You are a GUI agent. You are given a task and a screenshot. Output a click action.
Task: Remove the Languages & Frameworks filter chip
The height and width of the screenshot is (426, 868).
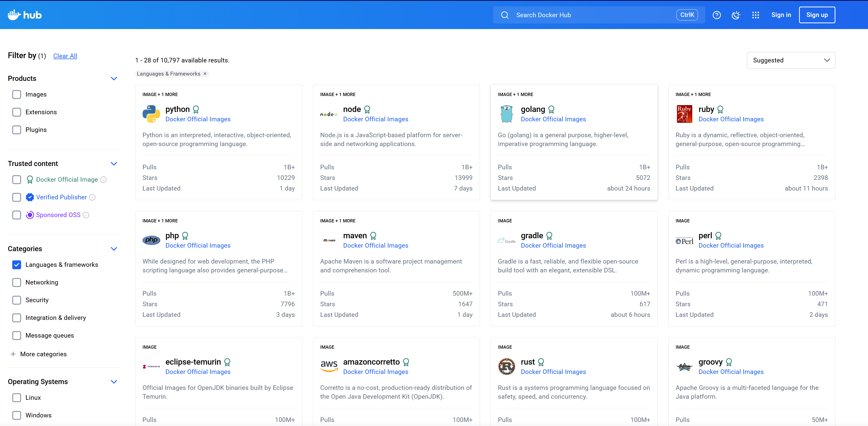(x=205, y=74)
